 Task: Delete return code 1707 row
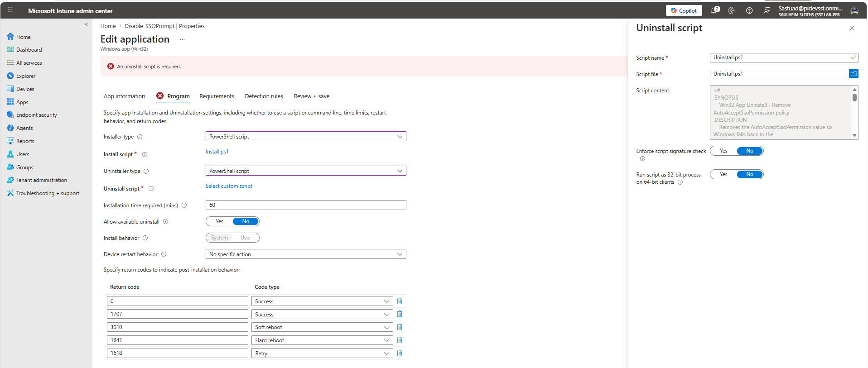[x=400, y=314]
